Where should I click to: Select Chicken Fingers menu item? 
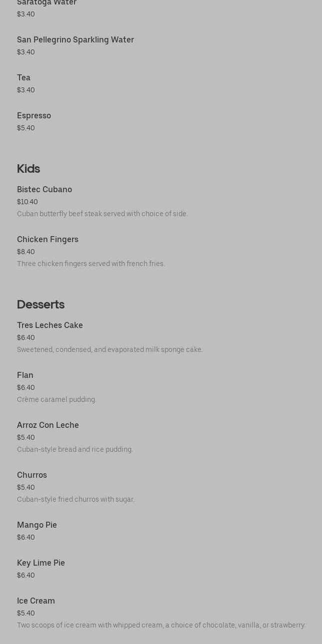point(47,240)
